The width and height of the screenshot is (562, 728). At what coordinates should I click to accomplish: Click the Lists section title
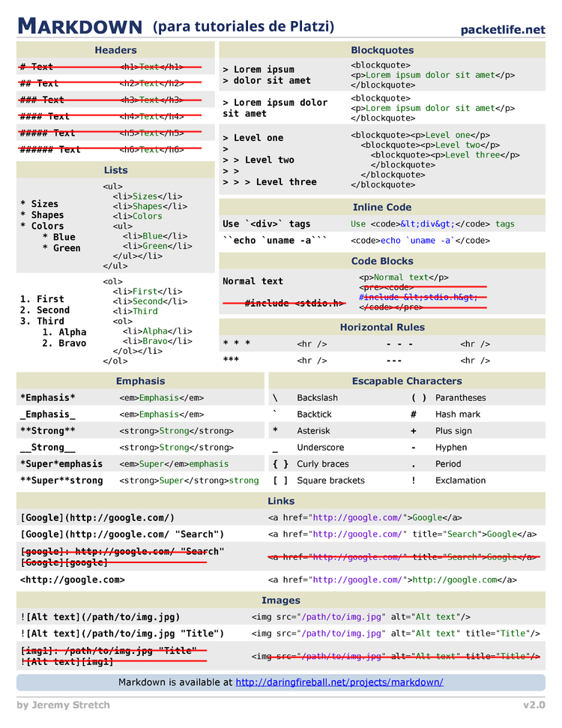115,170
